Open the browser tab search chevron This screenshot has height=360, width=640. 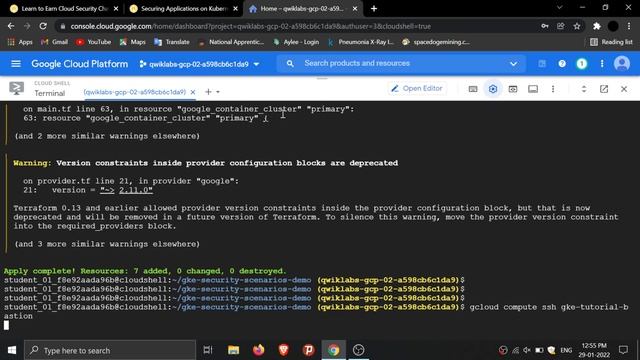pos(560,7)
